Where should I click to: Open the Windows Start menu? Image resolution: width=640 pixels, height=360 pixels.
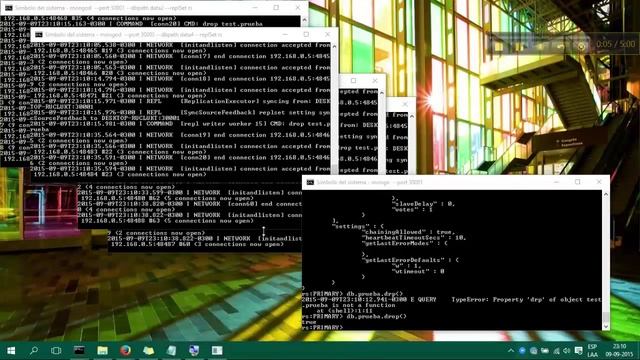tap(11, 350)
